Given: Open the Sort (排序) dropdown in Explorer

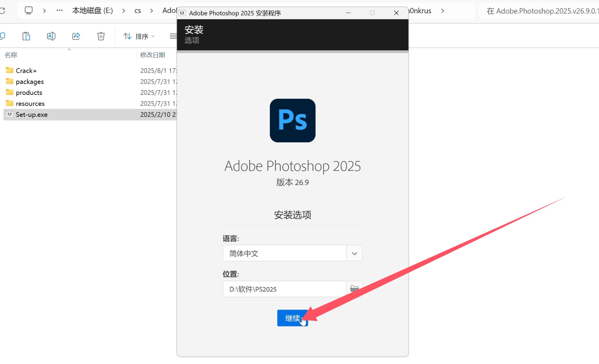Looking at the screenshot, I should [139, 36].
